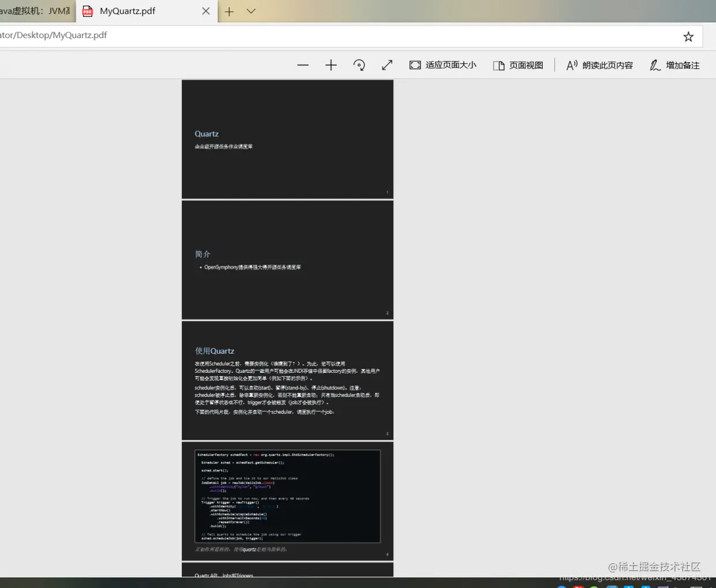Viewport: 716px width, 588px height.
Task: Close the MyQuartz.pdf tab
Action: click(206, 11)
